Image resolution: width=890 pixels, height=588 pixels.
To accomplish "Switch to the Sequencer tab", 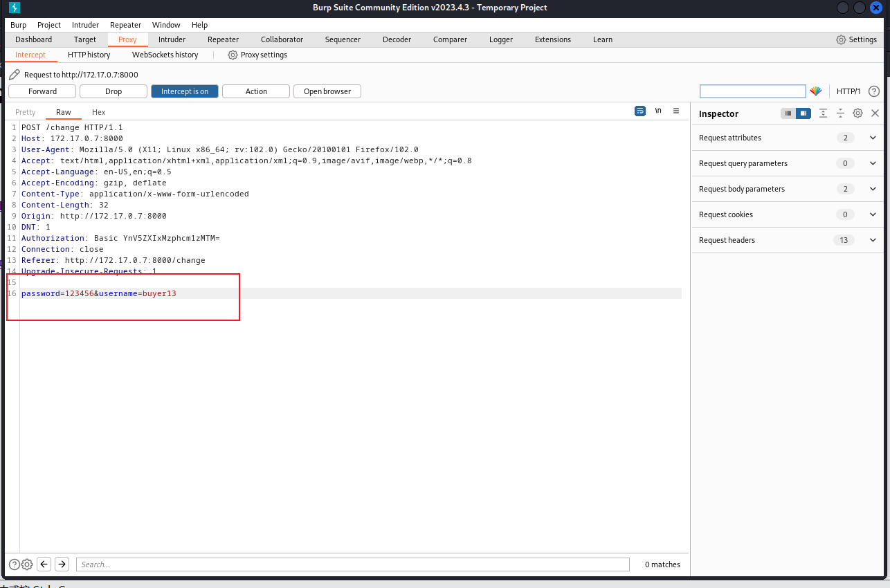I will tap(343, 39).
